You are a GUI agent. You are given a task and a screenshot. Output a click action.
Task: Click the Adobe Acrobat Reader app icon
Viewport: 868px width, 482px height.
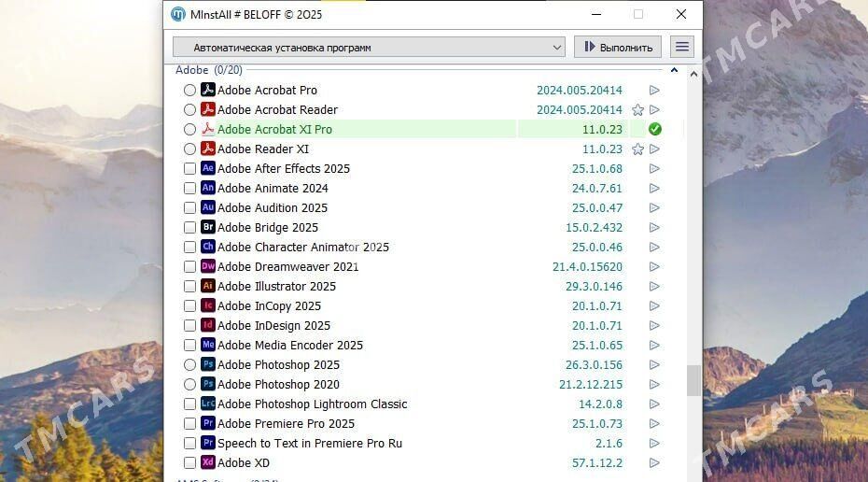point(207,109)
